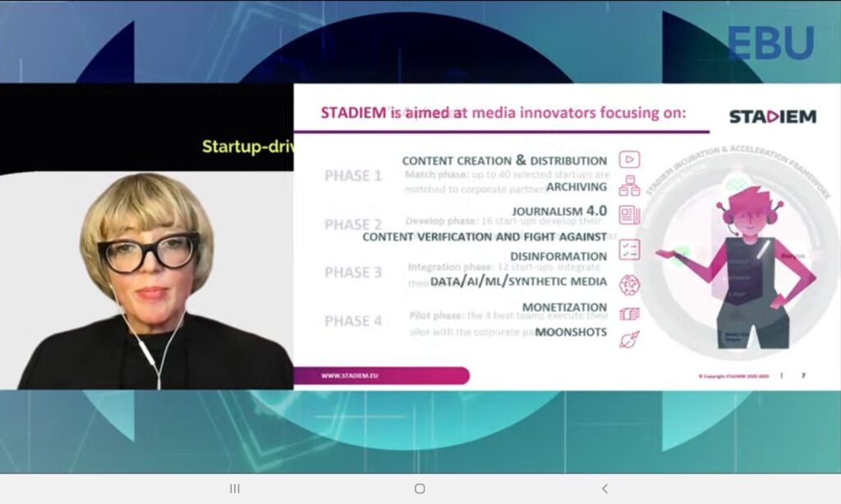This screenshot has height=504, width=841.
Task: Click the 'Content Creation & Distribution' text
Action: coord(504,160)
